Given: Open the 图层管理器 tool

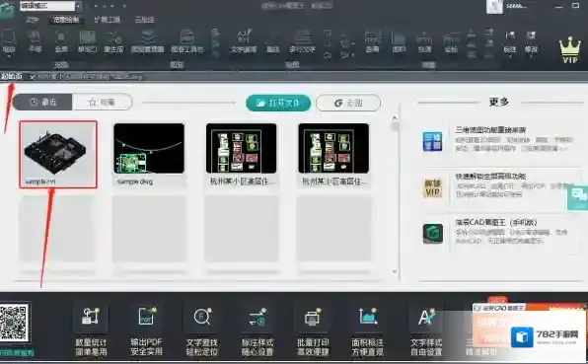Looking at the screenshot, I should [148, 41].
